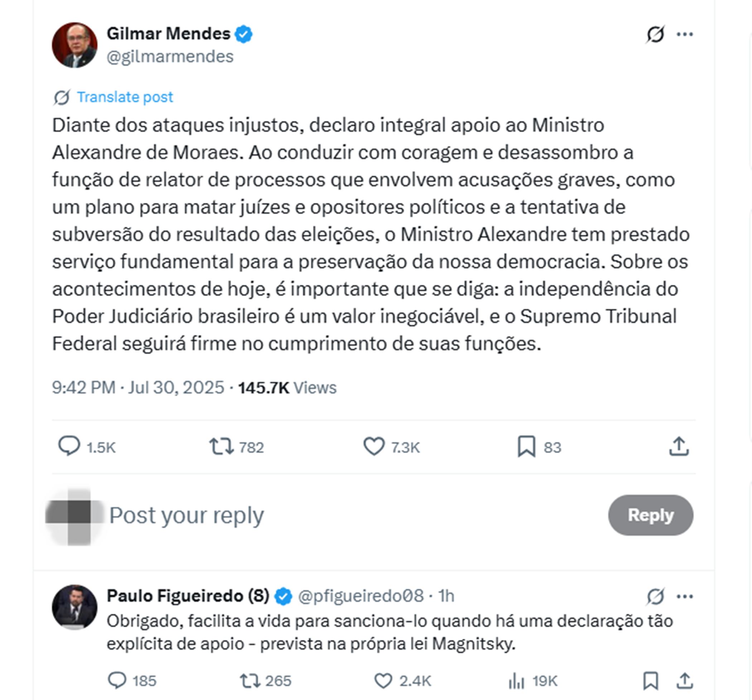This screenshot has width=752, height=700.
Task: Repost Paulo Figueiredo's reply
Action: pos(250,681)
